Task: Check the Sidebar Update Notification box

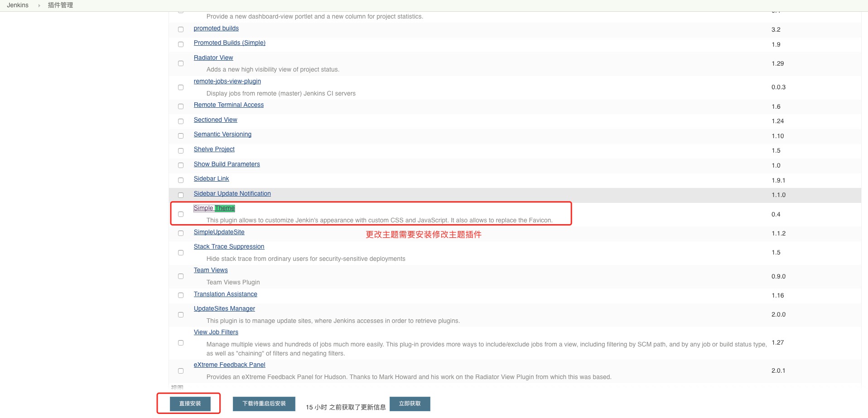Action: tap(181, 195)
